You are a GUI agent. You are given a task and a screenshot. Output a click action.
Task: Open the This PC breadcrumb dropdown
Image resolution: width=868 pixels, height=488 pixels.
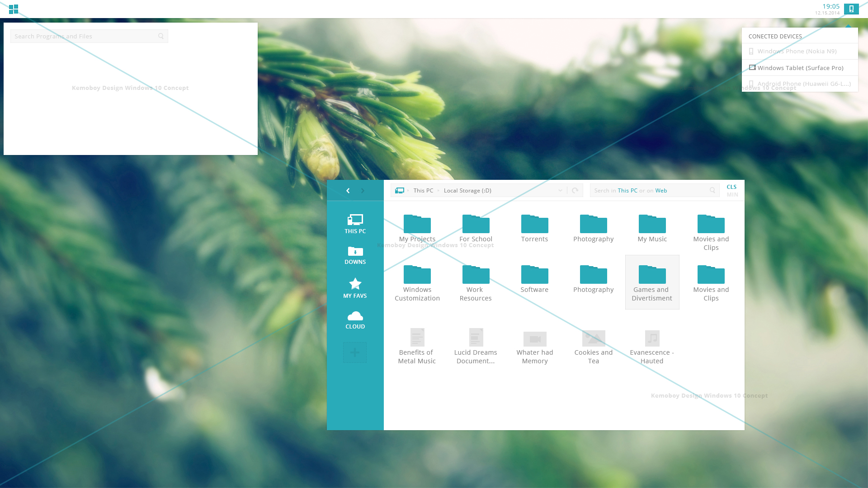(438, 190)
